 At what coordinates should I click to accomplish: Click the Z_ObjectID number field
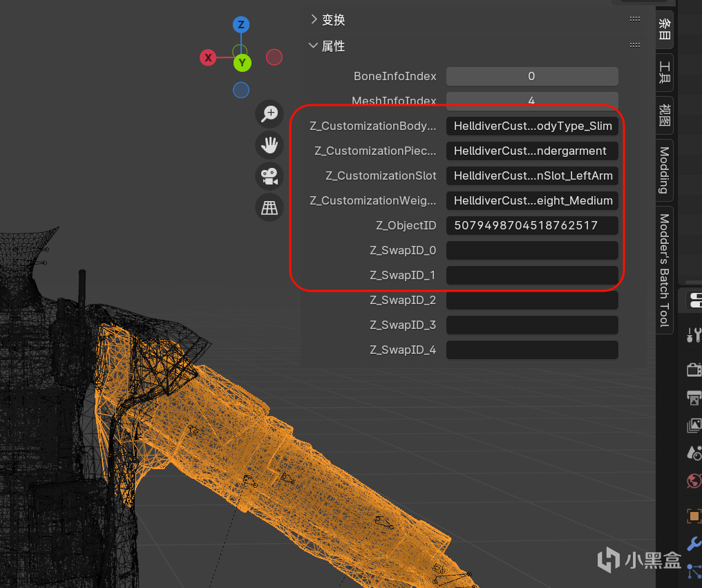click(532, 225)
